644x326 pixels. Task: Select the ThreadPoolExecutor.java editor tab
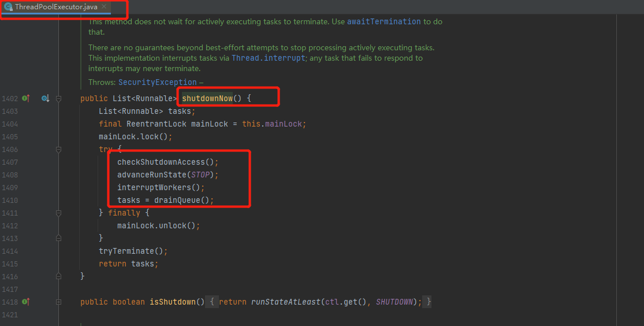tap(56, 7)
